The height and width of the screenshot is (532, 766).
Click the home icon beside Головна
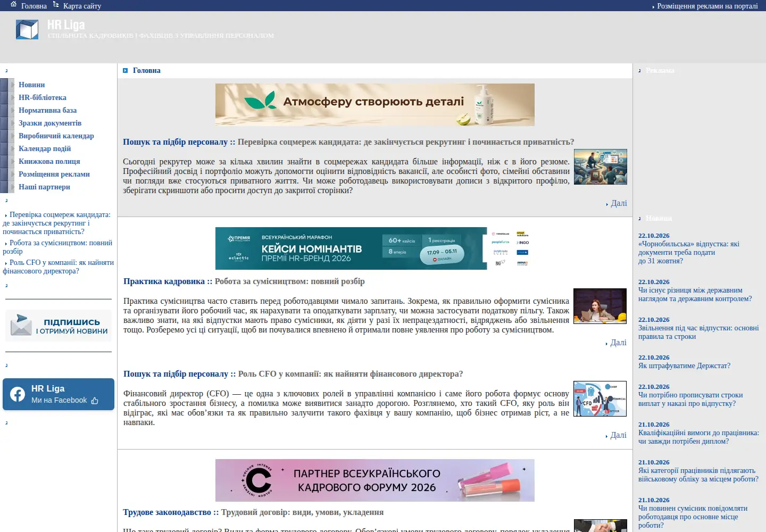pyautogui.click(x=14, y=4)
